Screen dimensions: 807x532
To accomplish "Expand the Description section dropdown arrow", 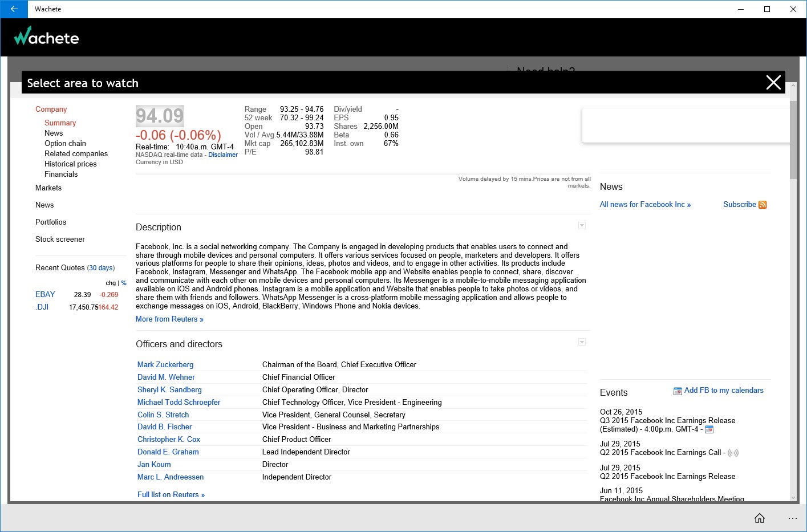I will (582, 226).
